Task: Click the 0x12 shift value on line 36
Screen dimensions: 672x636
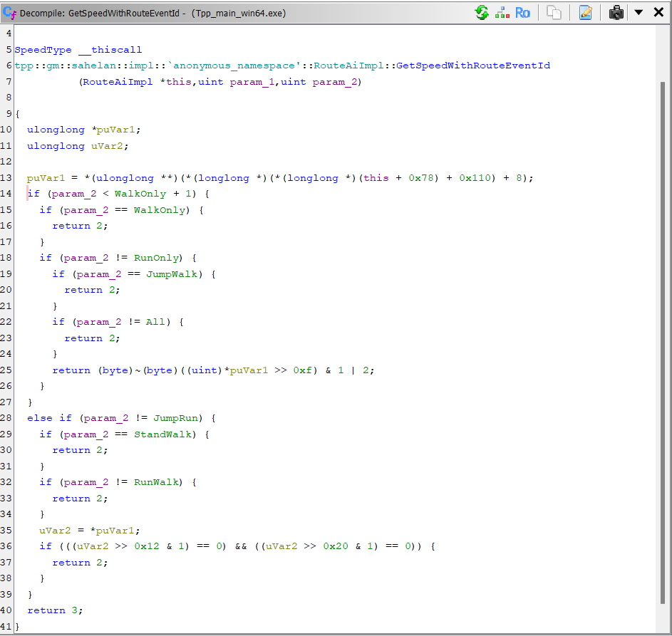Action: click(147, 546)
